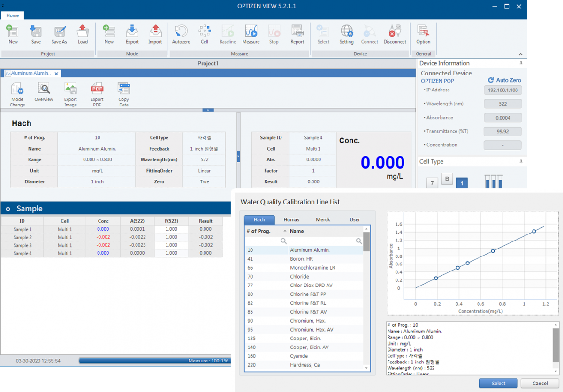Click the Name search filter field

click(326, 241)
